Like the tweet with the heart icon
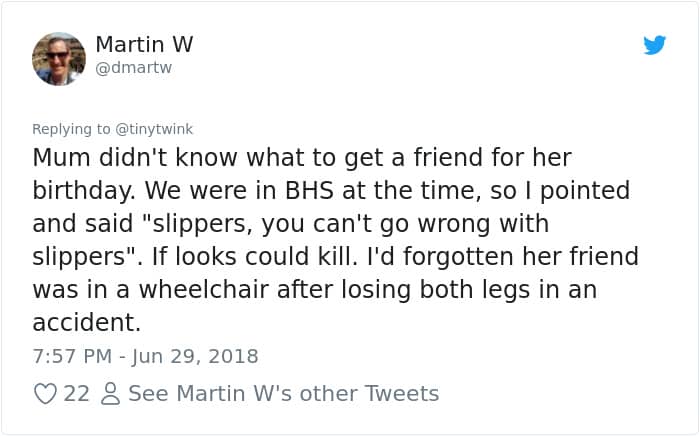The width and height of the screenshot is (700, 436). (x=45, y=394)
